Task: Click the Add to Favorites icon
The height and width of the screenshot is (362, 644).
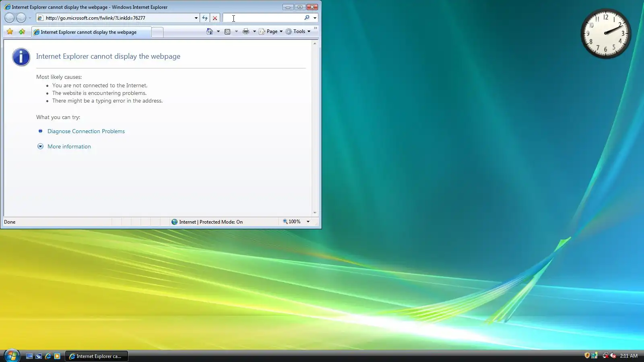Action: point(22,31)
